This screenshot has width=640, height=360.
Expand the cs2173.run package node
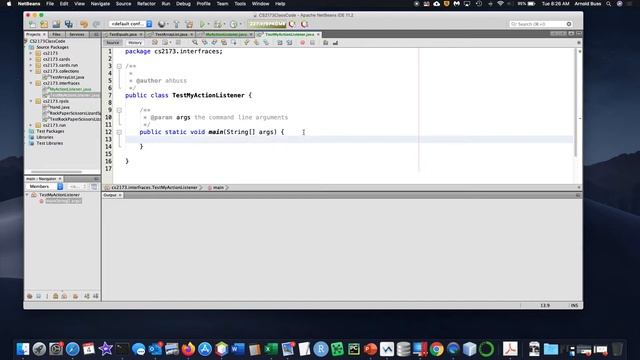[x=31, y=125]
